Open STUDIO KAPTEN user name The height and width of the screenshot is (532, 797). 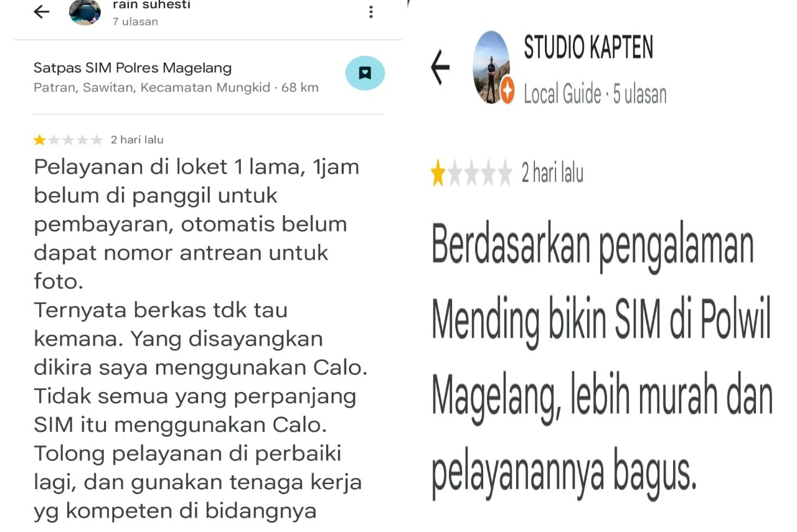click(x=588, y=47)
